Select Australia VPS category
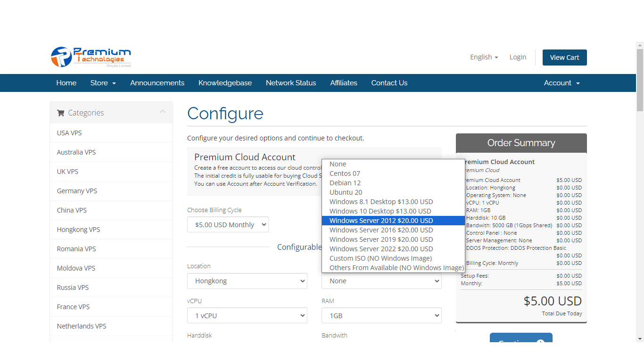The image size is (644, 362). tap(111, 152)
